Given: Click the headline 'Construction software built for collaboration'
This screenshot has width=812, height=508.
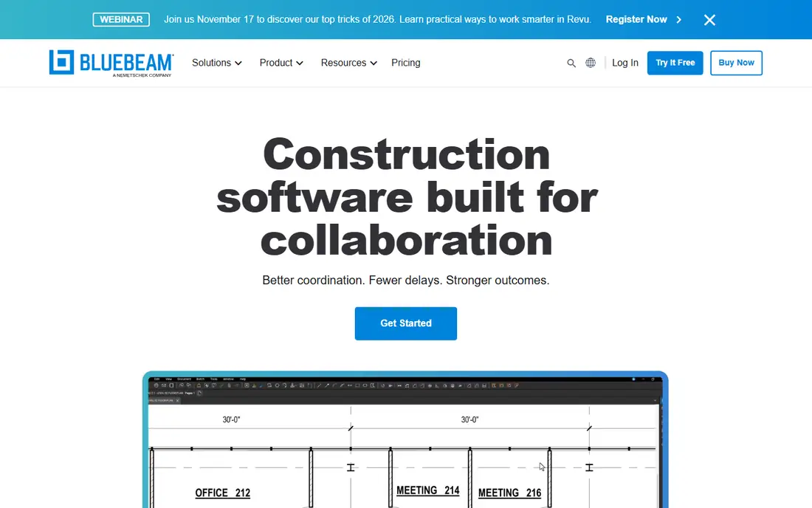Looking at the screenshot, I should [x=407, y=197].
